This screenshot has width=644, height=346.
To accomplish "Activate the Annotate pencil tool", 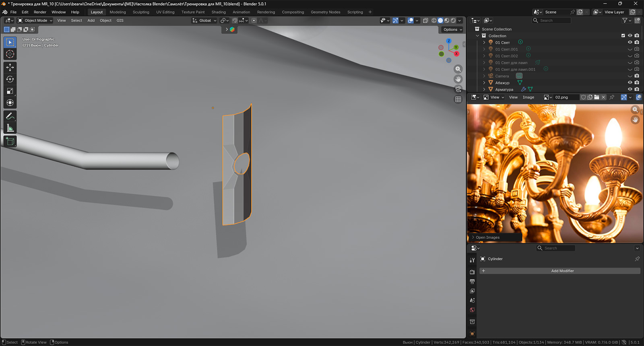I will 10,116.
